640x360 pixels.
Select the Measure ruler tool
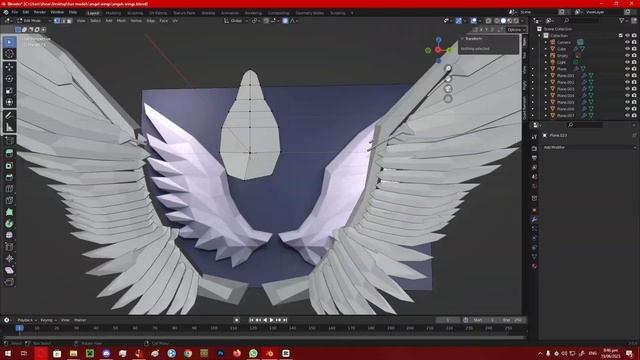tap(9, 127)
